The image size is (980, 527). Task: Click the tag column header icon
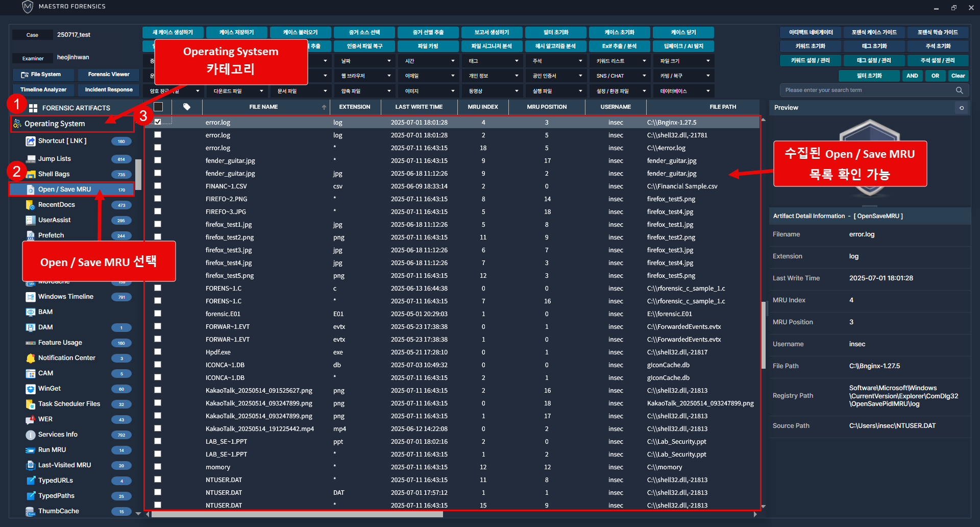187,107
